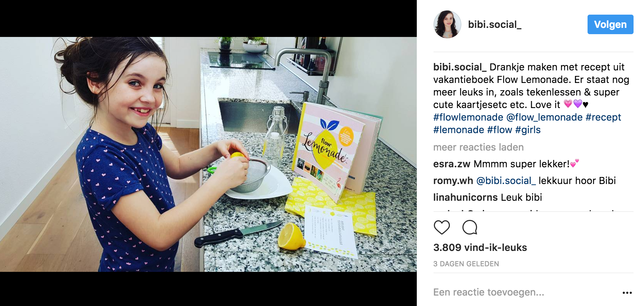
Task: Open the #lemonade hashtag
Action: tap(459, 130)
